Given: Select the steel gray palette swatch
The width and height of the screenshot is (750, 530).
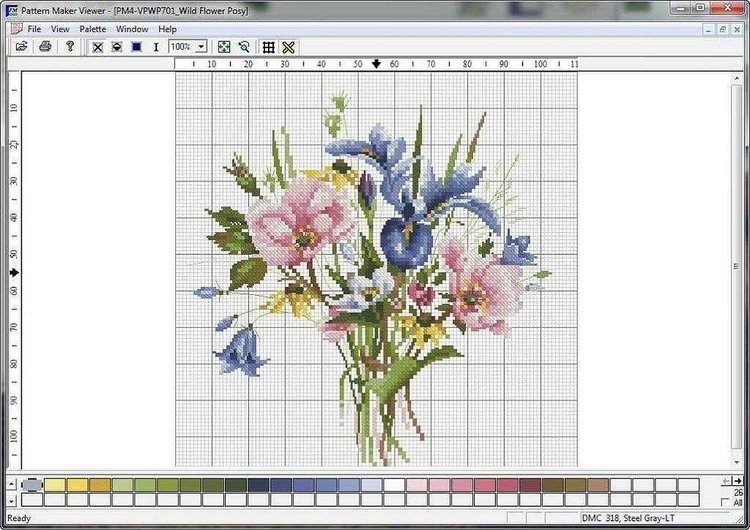Looking at the screenshot, I should tap(32, 485).
